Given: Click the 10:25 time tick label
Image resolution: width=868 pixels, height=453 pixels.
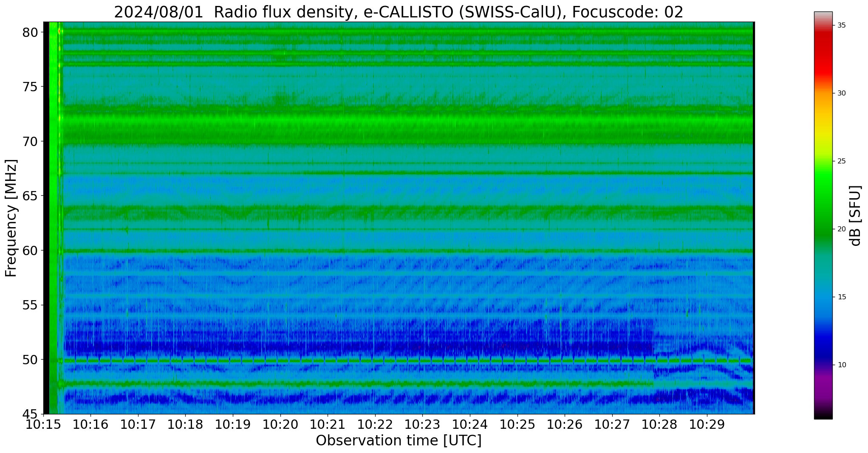Looking at the screenshot, I should click(517, 425).
